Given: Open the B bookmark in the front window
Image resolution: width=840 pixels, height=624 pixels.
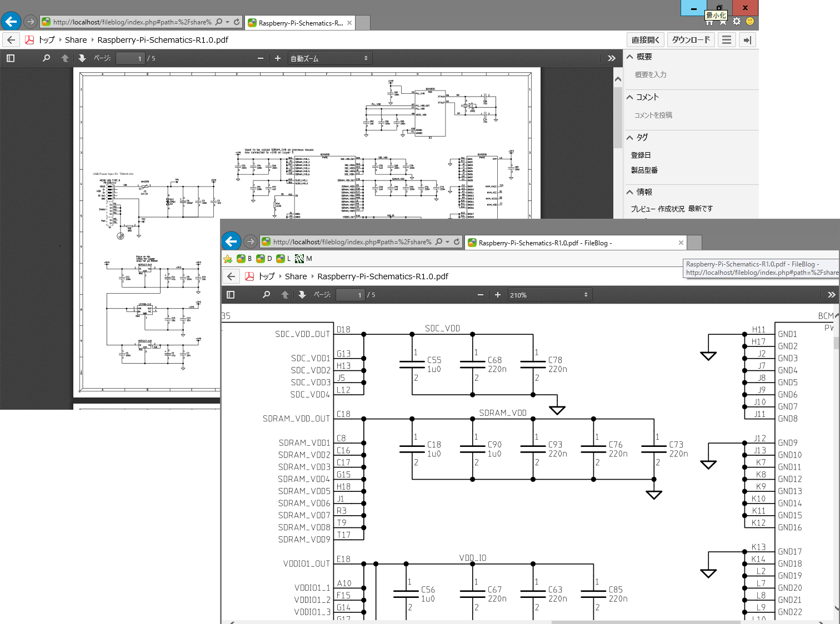Looking at the screenshot, I should (x=244, y=259).
